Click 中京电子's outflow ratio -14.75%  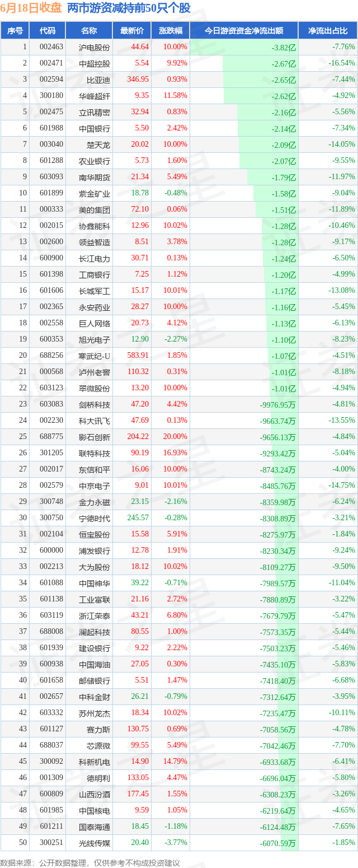tap(343, 485)
